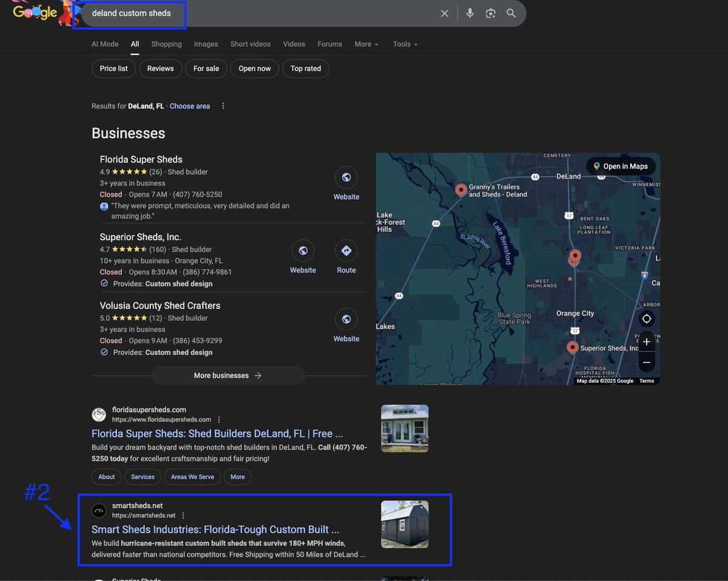Open the Florida Super Sheds result thumbnail

click(405, 429)
